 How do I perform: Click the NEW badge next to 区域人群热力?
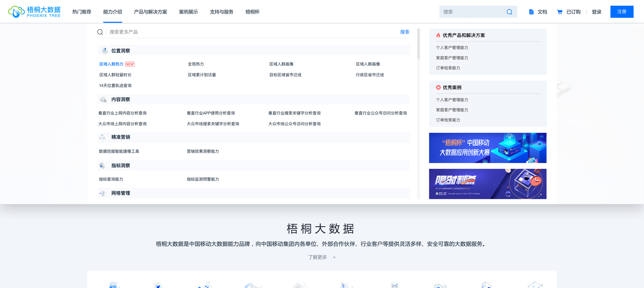130,64
